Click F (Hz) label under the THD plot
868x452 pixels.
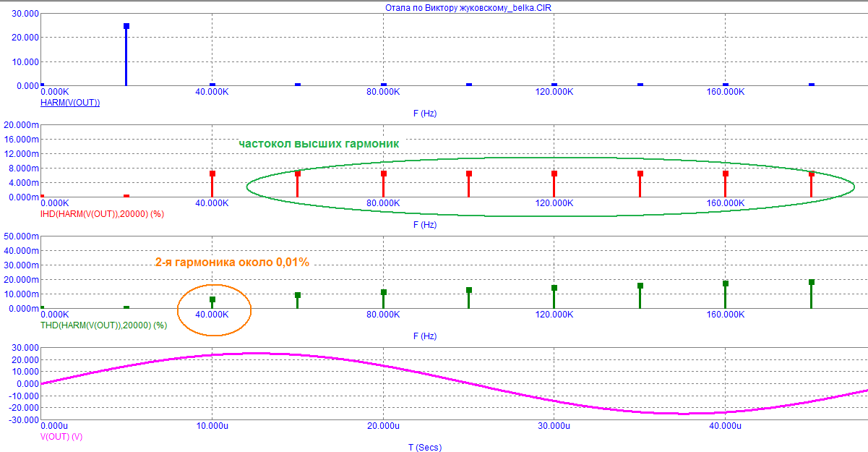pos(425,336)
